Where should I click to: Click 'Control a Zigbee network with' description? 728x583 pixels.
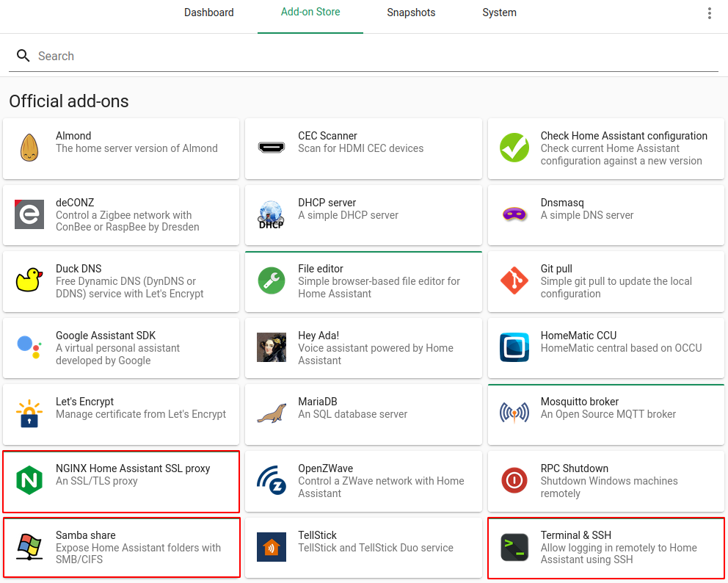(127, 221)
